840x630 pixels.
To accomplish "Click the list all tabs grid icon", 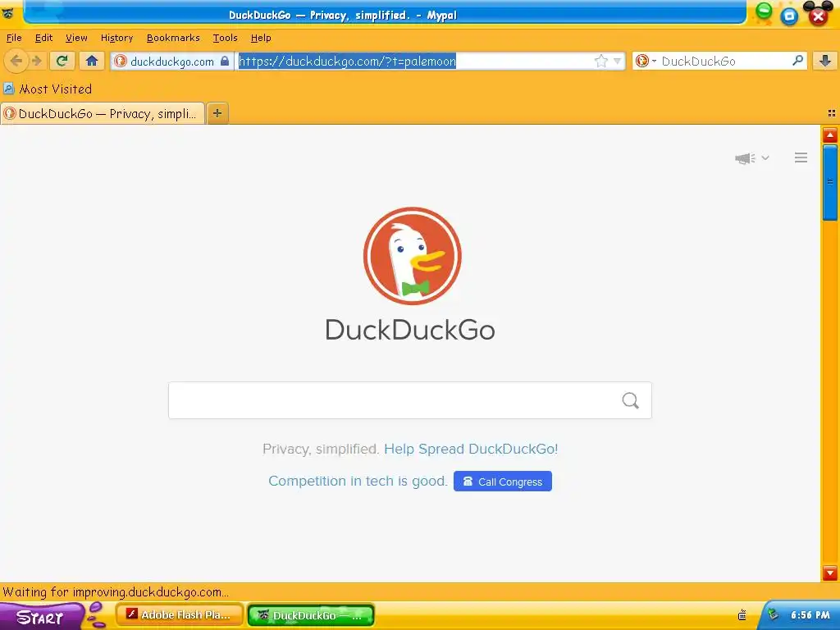I will [832, 113].
